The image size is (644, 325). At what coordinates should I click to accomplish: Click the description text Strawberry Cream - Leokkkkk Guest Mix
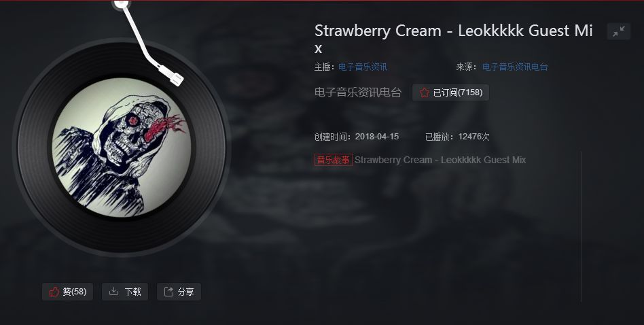[440, 160]
